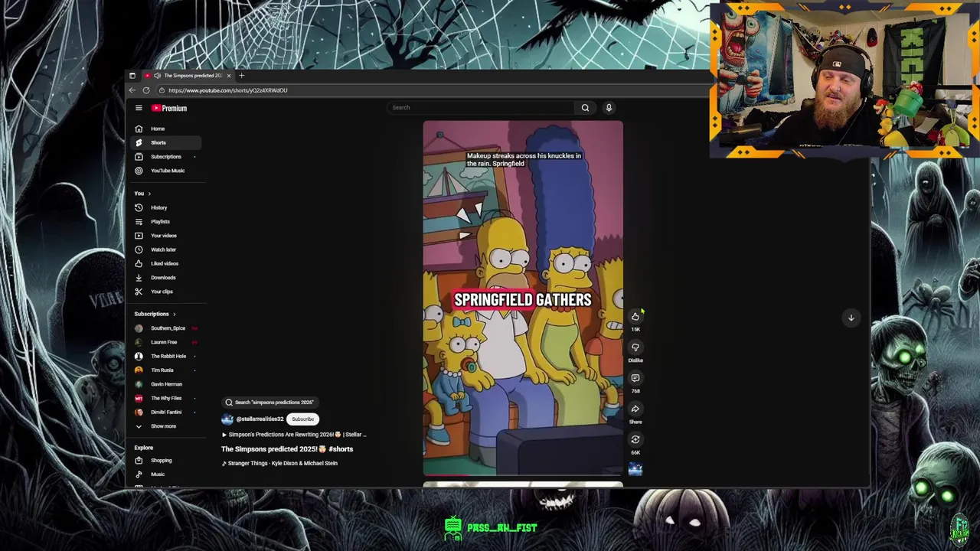This screenshot has height=551, width=980.
Task: Open YouTube Music from the sidebar
Action: coord(165,171)
